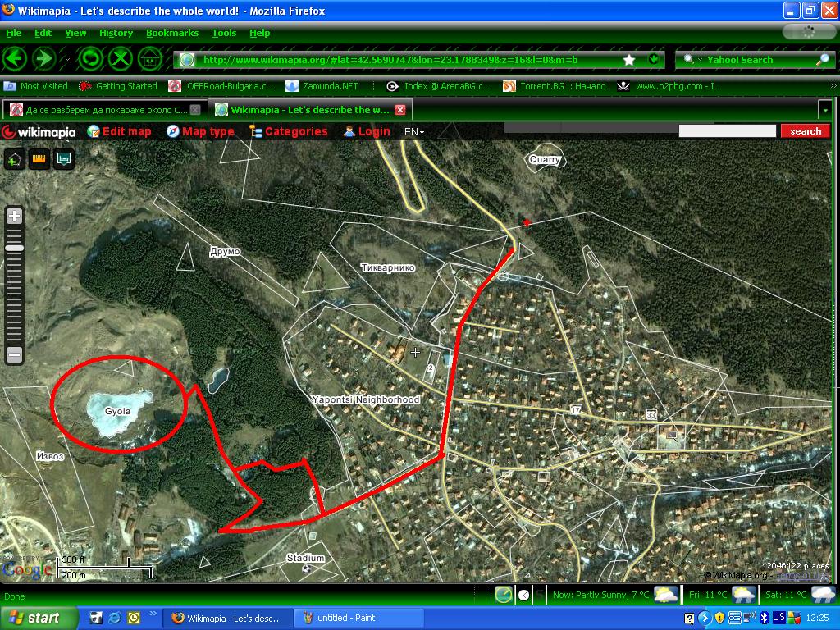Image resolution: width=840 pixels, height=630 pixels.
Task: Open the Getting Started bookmark
Action: (x=118, y=86)
